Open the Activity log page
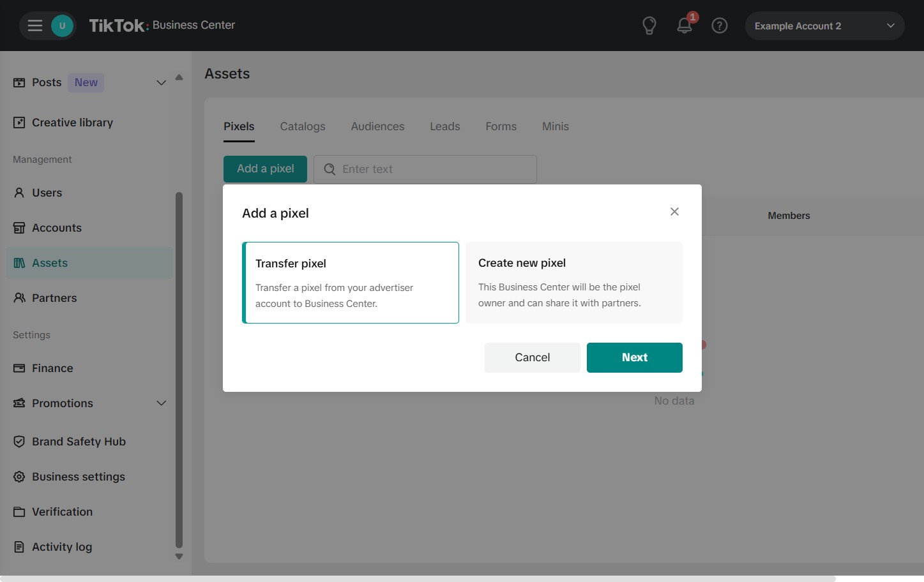Screen dimensions: 924x582 pyautogui.click(x=62, y=547)
